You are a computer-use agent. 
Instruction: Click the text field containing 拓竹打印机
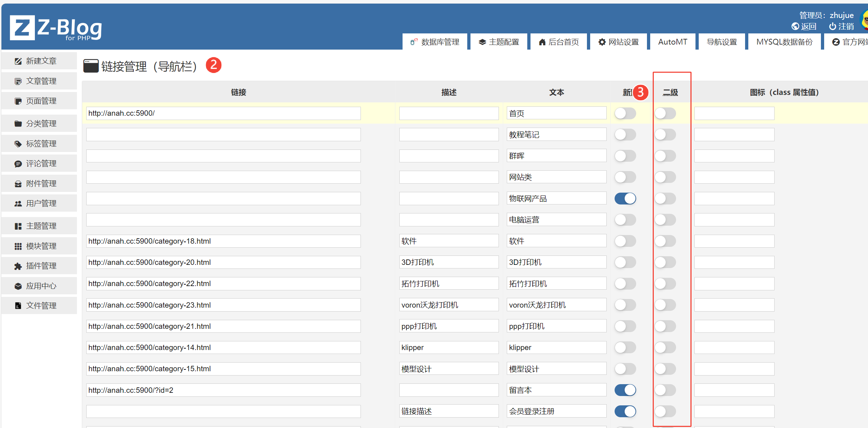coord(556,284)
